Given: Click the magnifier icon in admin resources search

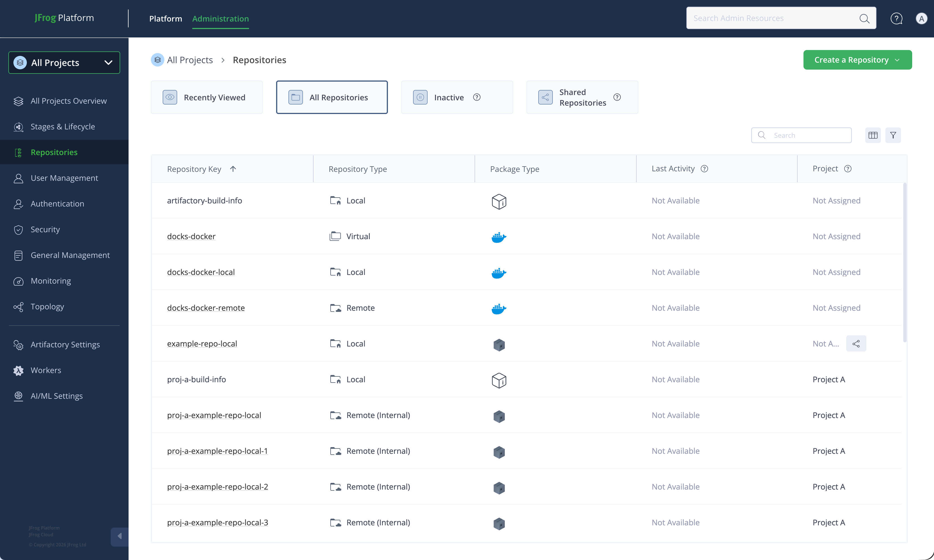Looking at the screenshot, I should [x=864, y=18].
